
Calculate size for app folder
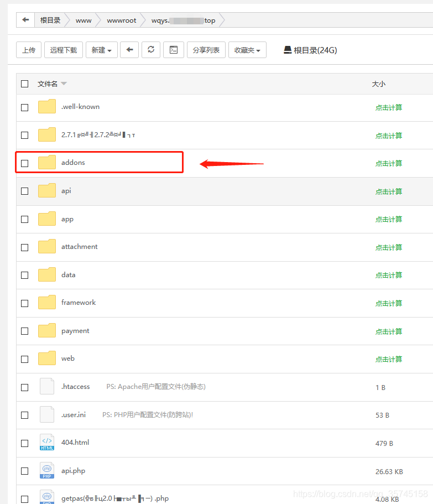389,219
